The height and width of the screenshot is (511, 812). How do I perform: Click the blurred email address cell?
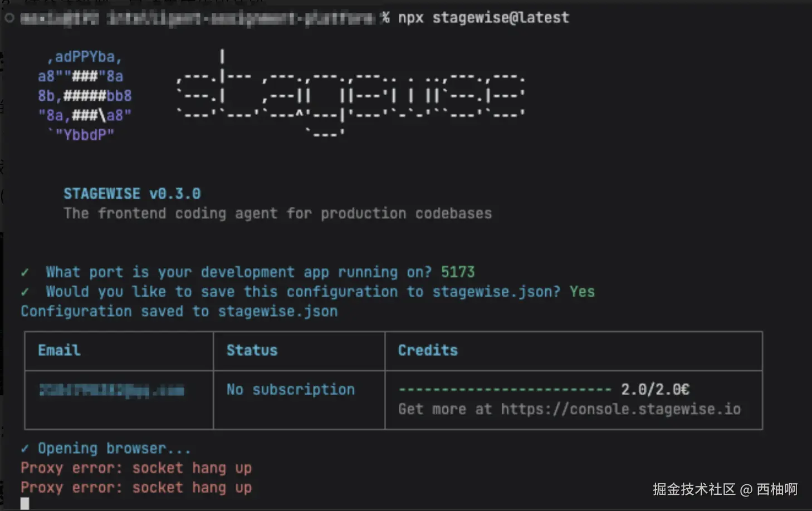pos(111,390)
